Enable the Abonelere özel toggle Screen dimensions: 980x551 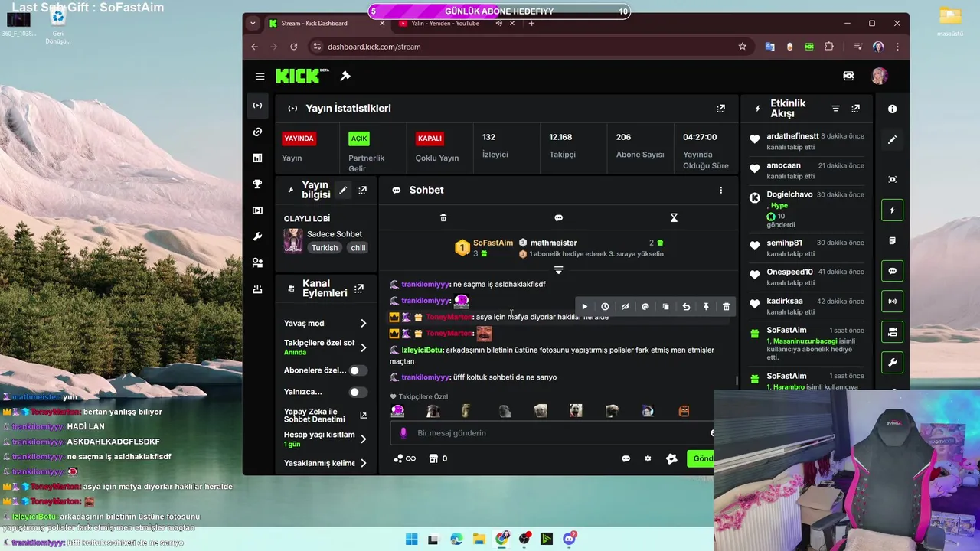click(x=358, y=370)
